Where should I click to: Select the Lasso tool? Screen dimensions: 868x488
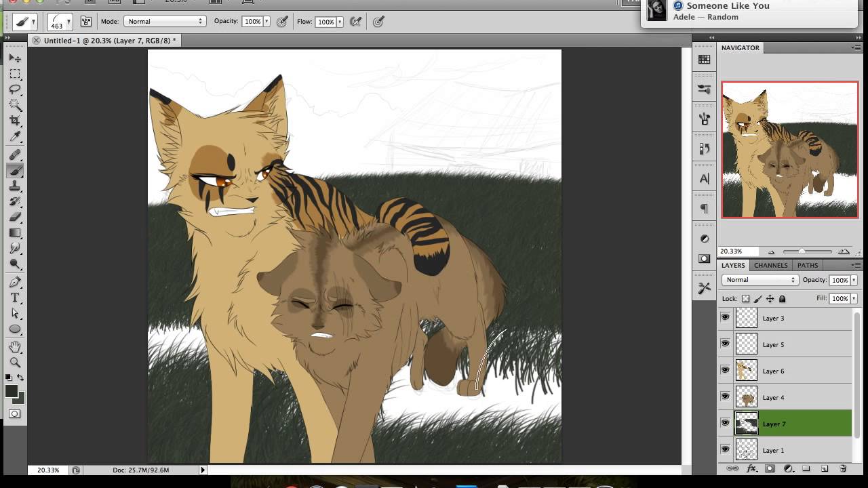(15, 89)
